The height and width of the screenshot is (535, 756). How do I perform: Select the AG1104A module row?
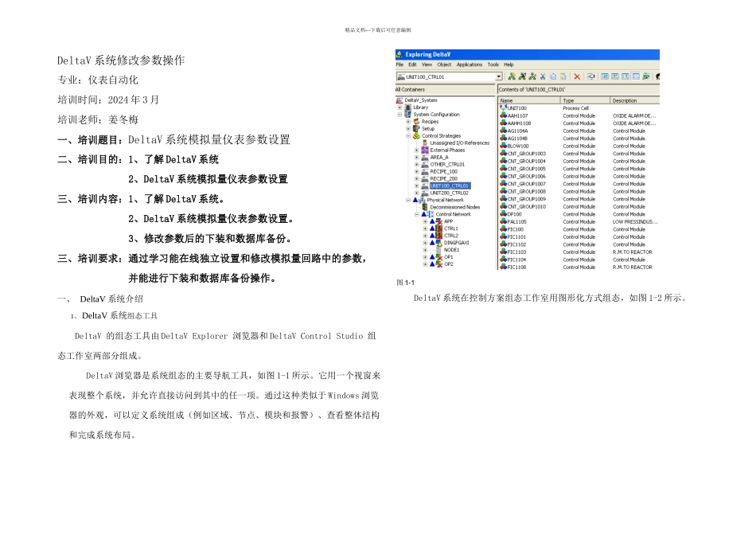click(579, 131)
